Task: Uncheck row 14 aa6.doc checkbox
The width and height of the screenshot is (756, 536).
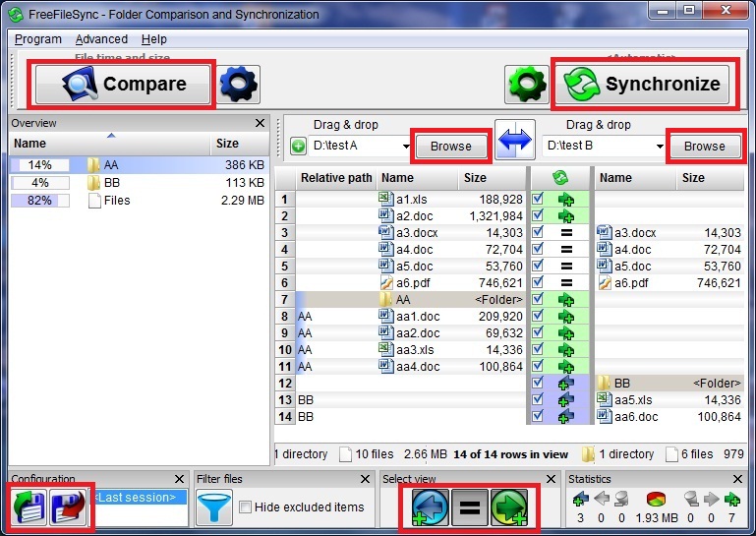Action: pos(538,415)
